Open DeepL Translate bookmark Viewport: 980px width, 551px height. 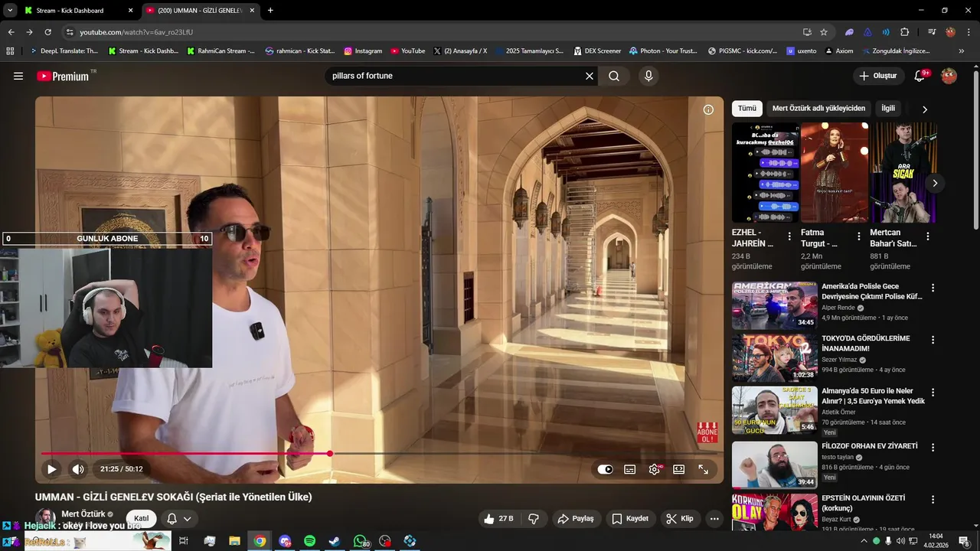pyautogui.click(x=64, y=51)
